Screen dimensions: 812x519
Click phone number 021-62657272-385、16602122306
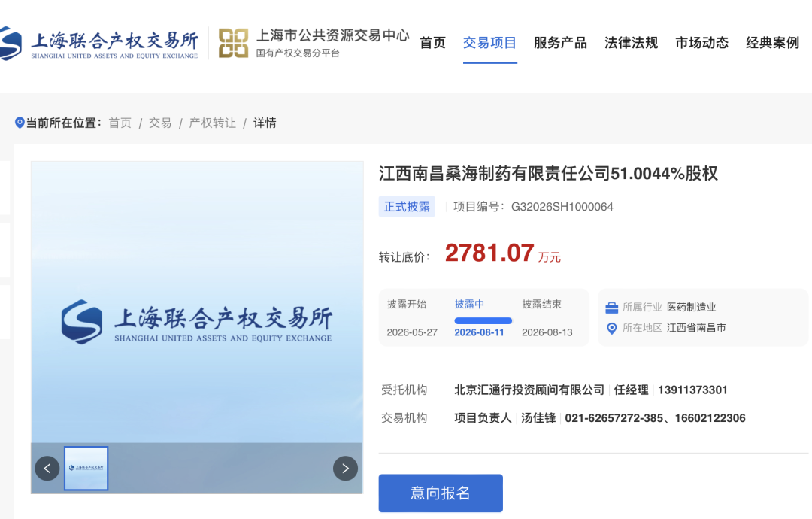(x=655, y=418)
